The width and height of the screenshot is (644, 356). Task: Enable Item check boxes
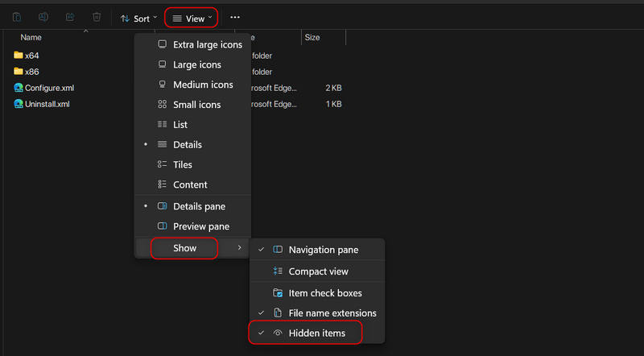click(x=317, y=293)
